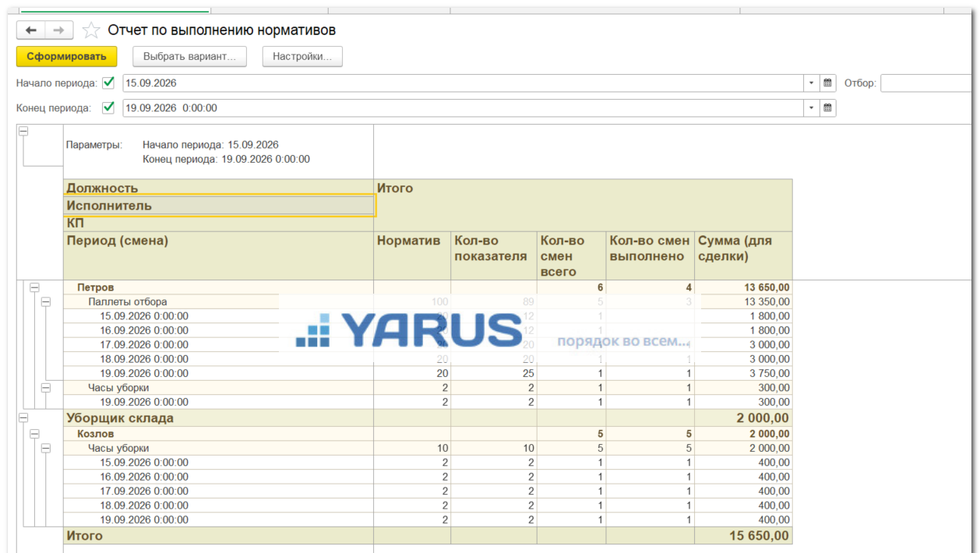Select the Уборщик склада row name
Image resolution: width=980 pixels, height=553 pixels.
[120, 418]
